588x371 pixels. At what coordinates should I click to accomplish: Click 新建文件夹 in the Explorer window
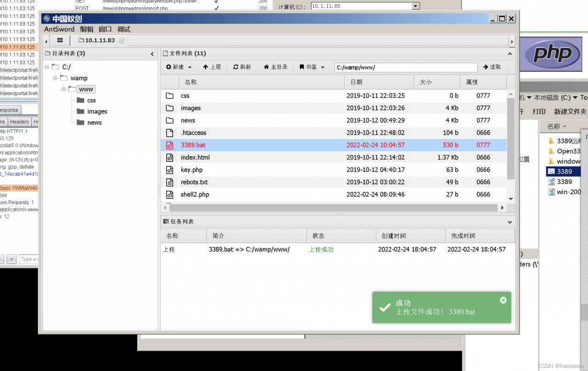click(570, 112)
